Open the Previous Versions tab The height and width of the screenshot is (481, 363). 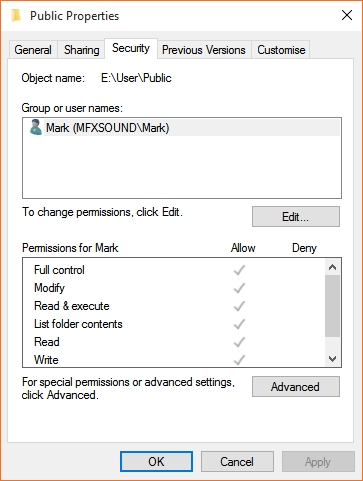pyautogui.click(x=204, y=50)
